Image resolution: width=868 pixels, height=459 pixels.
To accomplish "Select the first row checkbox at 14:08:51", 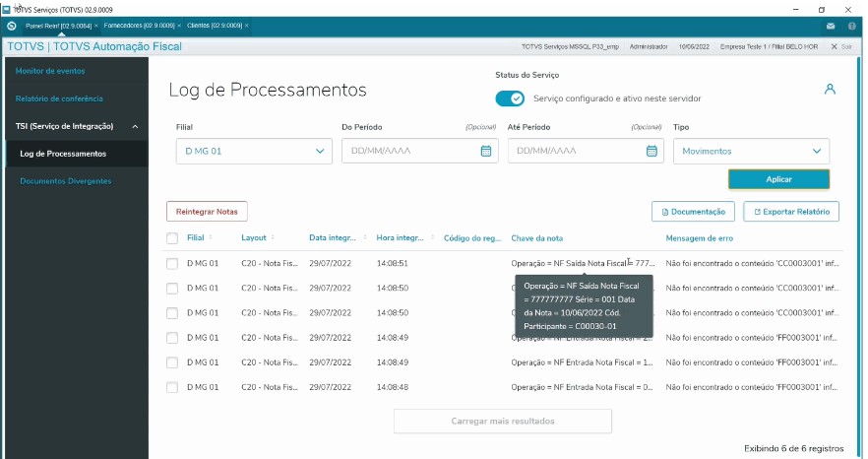I will [172, 264].
